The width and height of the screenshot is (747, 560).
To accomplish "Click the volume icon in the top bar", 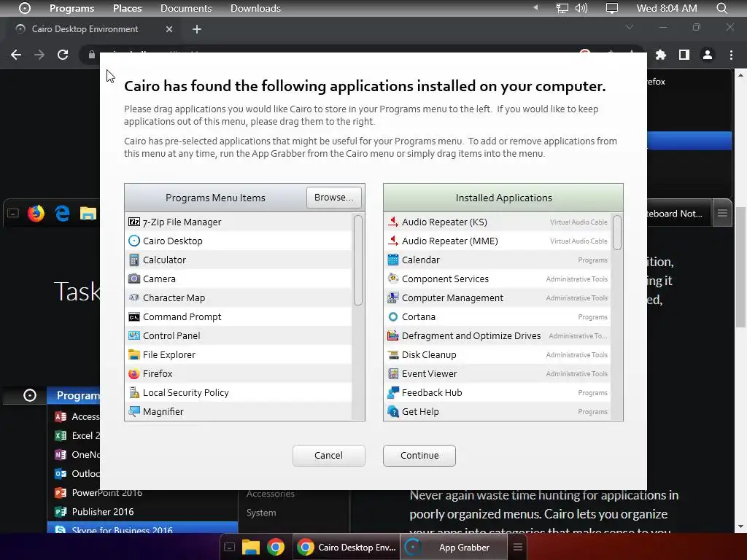I will pyautogui.click(x=581, y=8).
